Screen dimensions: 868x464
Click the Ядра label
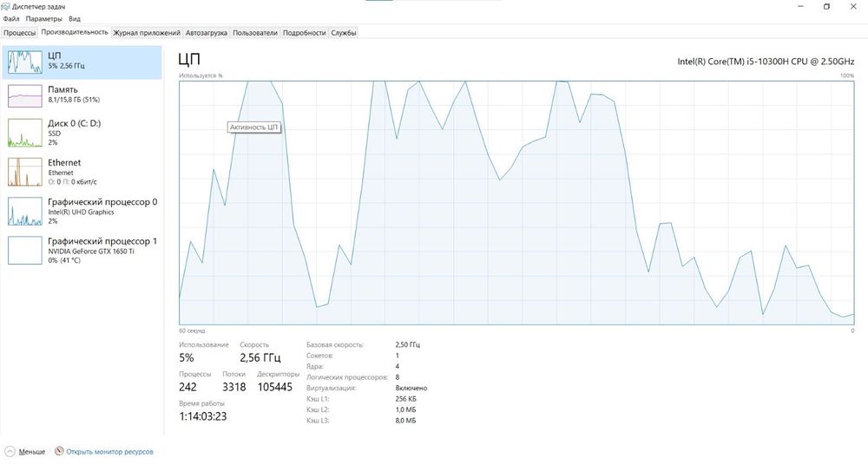point(314,366)
